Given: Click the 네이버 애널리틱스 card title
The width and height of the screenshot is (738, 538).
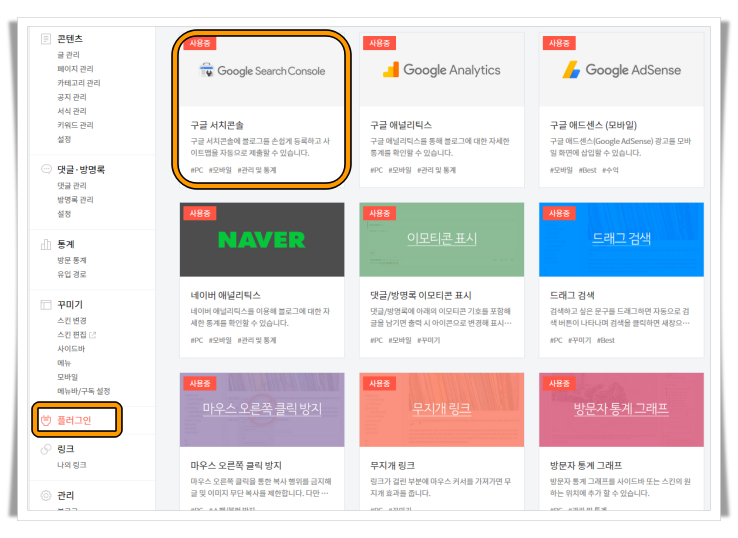Looking at the screenshot, I should 225,296.
